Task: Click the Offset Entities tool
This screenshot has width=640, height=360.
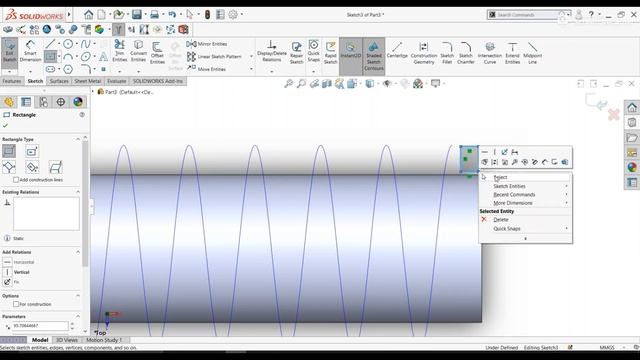Action: (157, 53)
